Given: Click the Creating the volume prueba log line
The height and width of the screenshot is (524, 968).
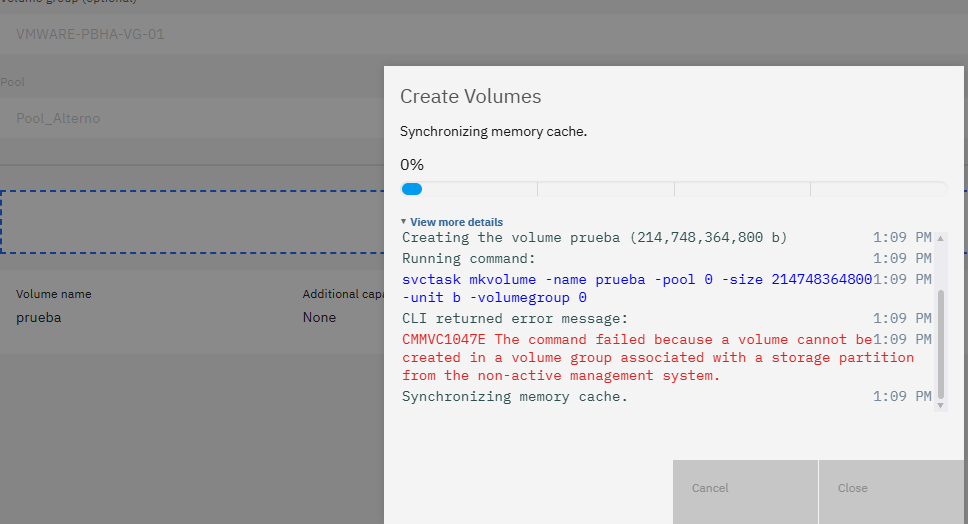Looking at the screenshot, I should 595,238.
